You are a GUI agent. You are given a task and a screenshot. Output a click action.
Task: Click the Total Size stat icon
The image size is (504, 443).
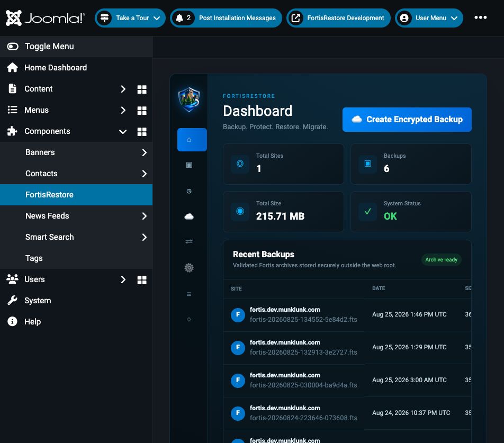point(240,211)
